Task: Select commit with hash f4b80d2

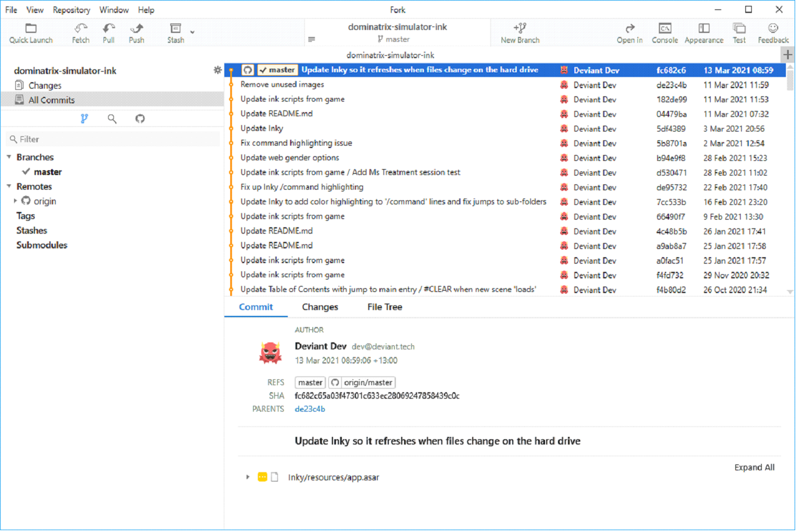Action: (x=505, y=289)
